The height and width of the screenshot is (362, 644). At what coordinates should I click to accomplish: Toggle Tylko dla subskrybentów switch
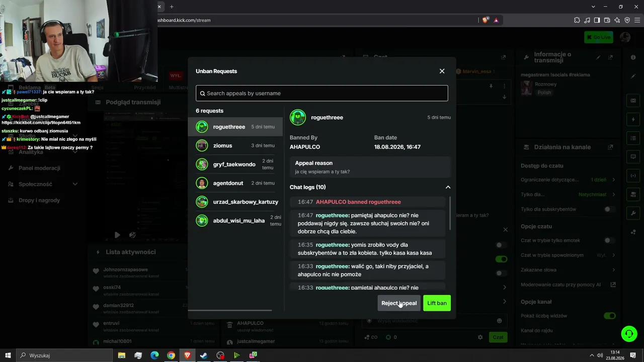click(609, 209)
